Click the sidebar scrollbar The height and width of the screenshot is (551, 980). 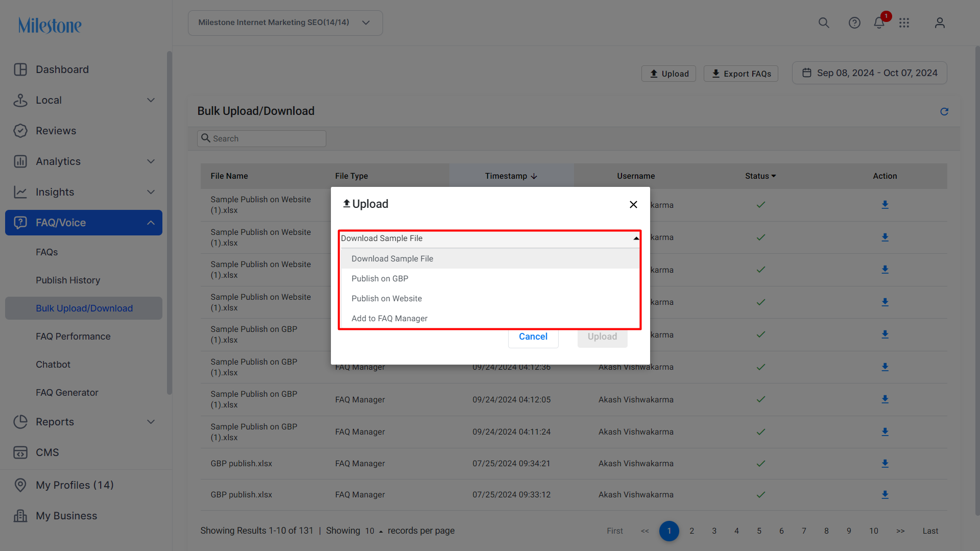pos(169,223)
